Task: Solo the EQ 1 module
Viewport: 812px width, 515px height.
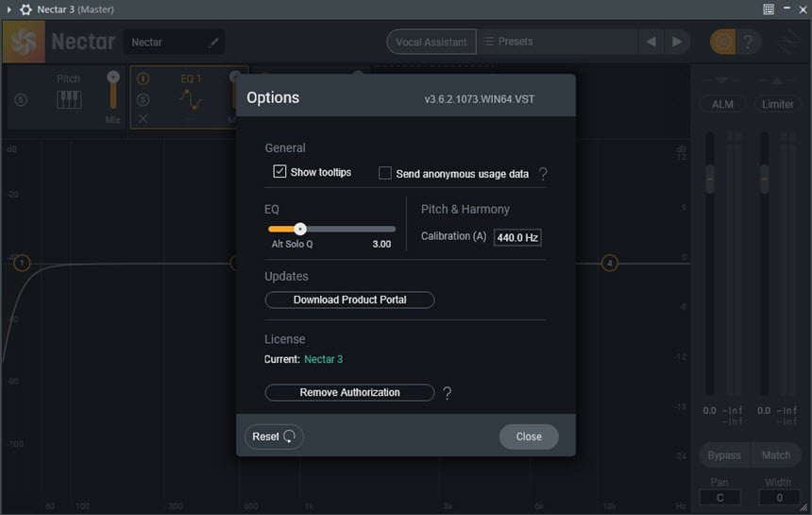Action: [x=144, y=99]
